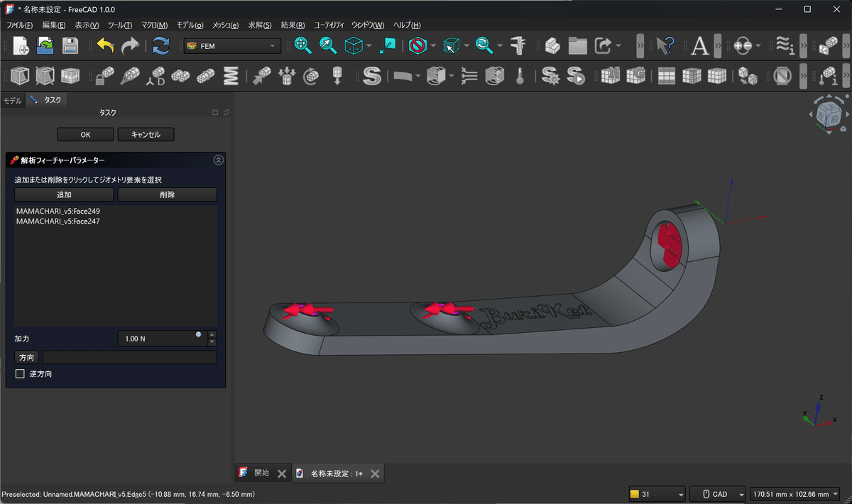Create a group using the grey folder icon

[578, 46]
